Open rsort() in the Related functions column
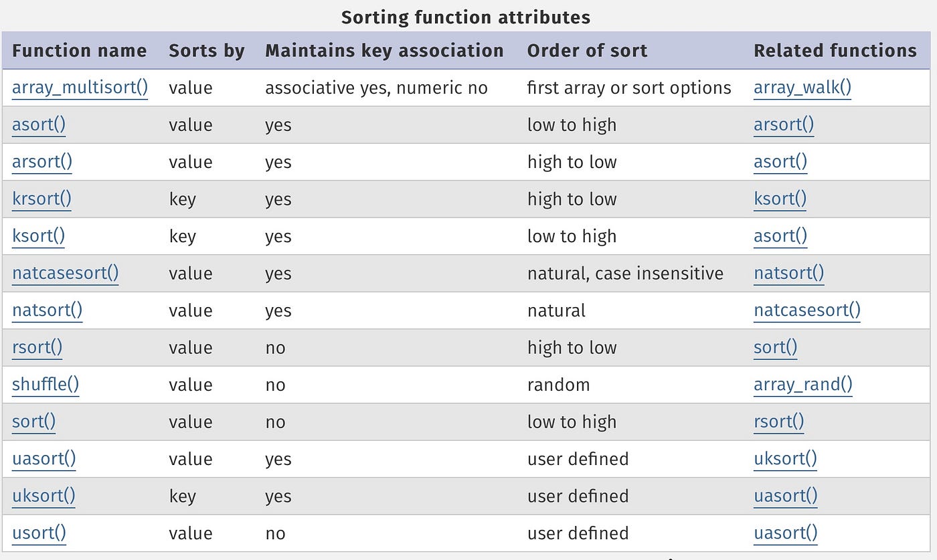This screenshot has width=937, height=560. (778, 422)
